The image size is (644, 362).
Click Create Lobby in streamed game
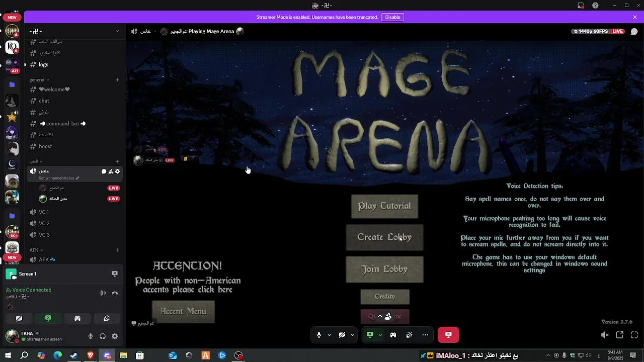384,237
